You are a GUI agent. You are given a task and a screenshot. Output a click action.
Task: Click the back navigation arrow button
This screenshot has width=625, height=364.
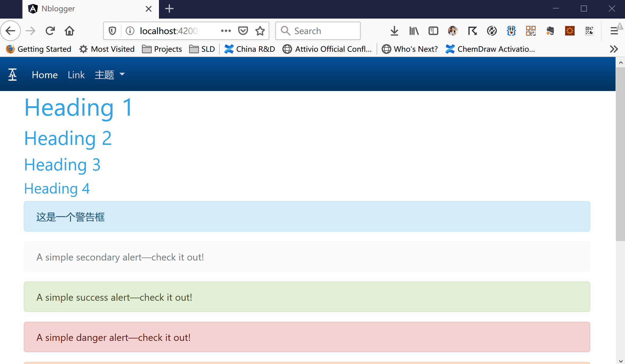[x=12, y=30]
